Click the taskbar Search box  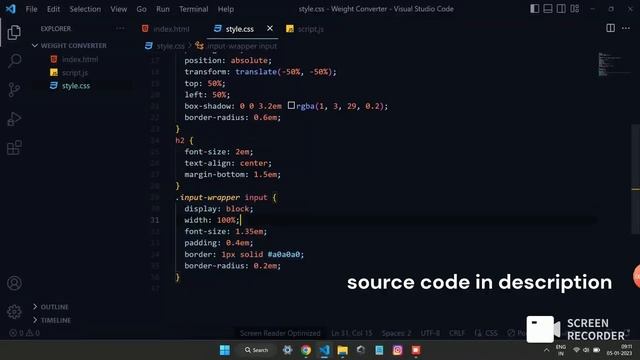pos(256,350)
